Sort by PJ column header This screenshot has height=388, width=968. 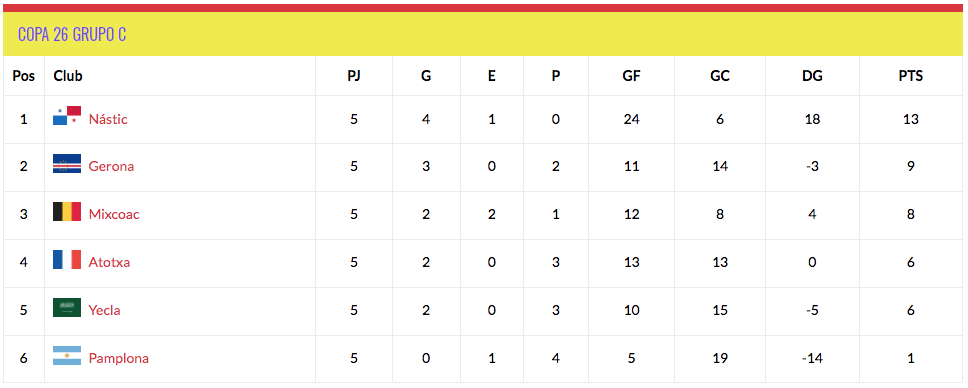pos(353,76)
